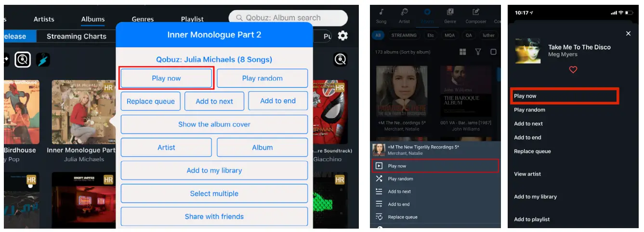Click the shuffle icon beside Play random
The width and height of the screenshot is (644, 232).
coord(379,178)
